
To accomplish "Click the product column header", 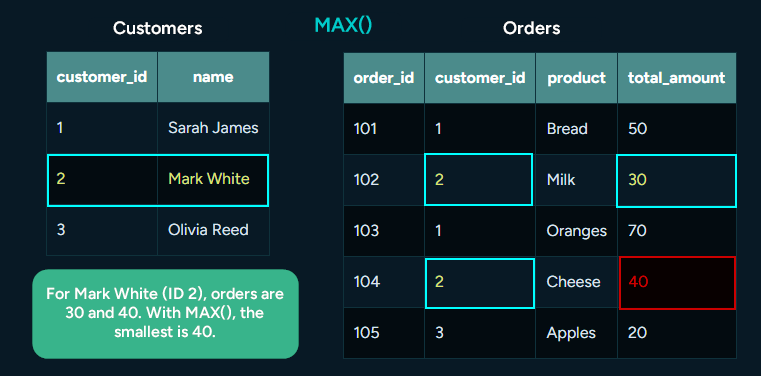I will [577, 78].
